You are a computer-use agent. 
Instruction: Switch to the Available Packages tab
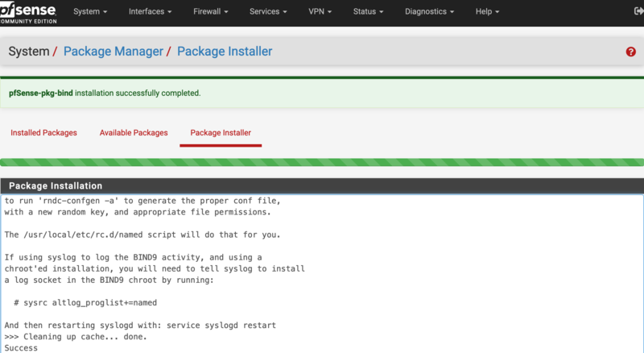click(x=134, y=133)
